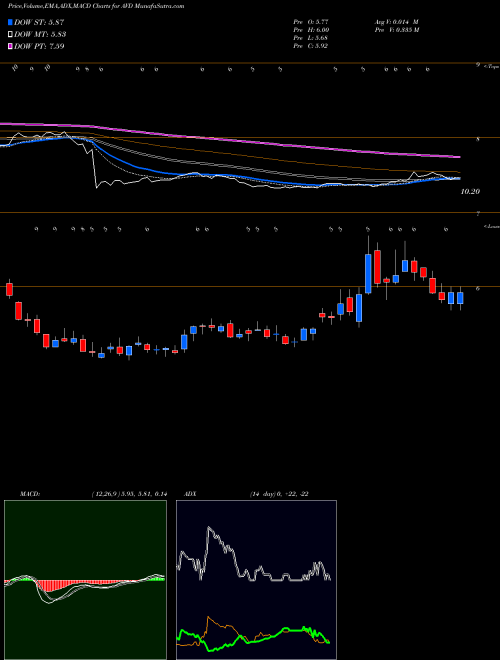
Task: Click the Lows label on right axis
Action: point(492,226)
